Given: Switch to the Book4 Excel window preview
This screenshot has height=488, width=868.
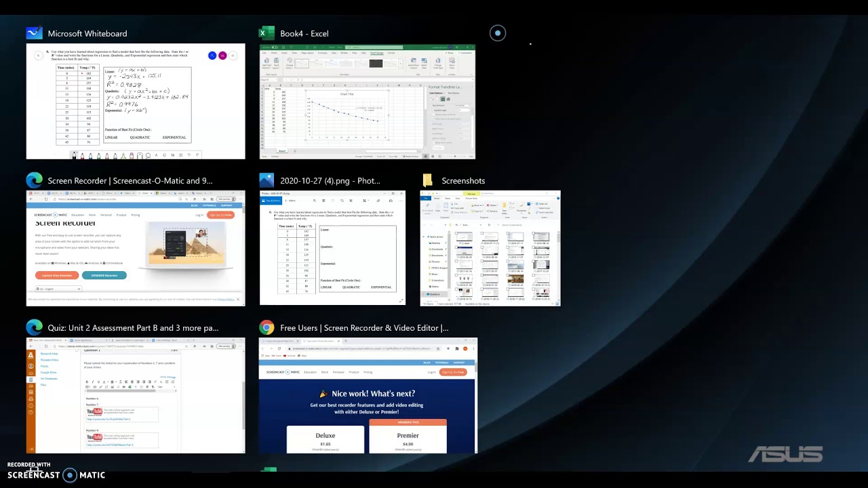Looking at the screenshot, I should (368, 102).
